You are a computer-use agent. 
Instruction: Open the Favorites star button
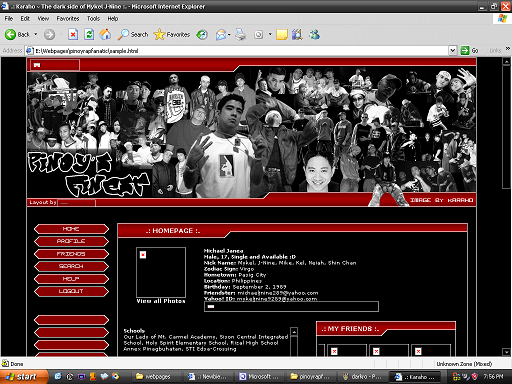tap(172, 34)
